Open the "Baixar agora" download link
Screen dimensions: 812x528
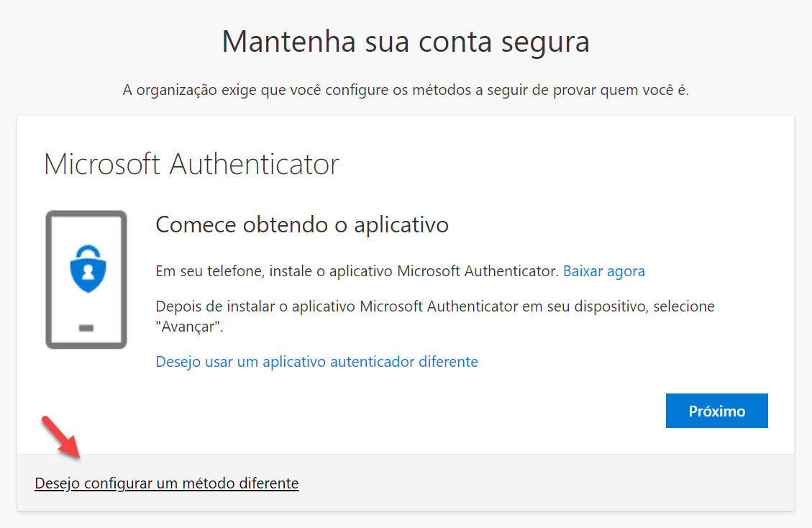[x=603, y=271]
